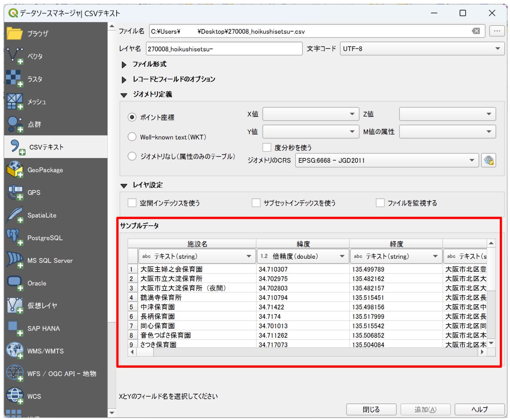The height and width of the screenshot is (420, 510).
Task: Open the 文字コード UTF-8 dropdown
Action: click(422, 49)
